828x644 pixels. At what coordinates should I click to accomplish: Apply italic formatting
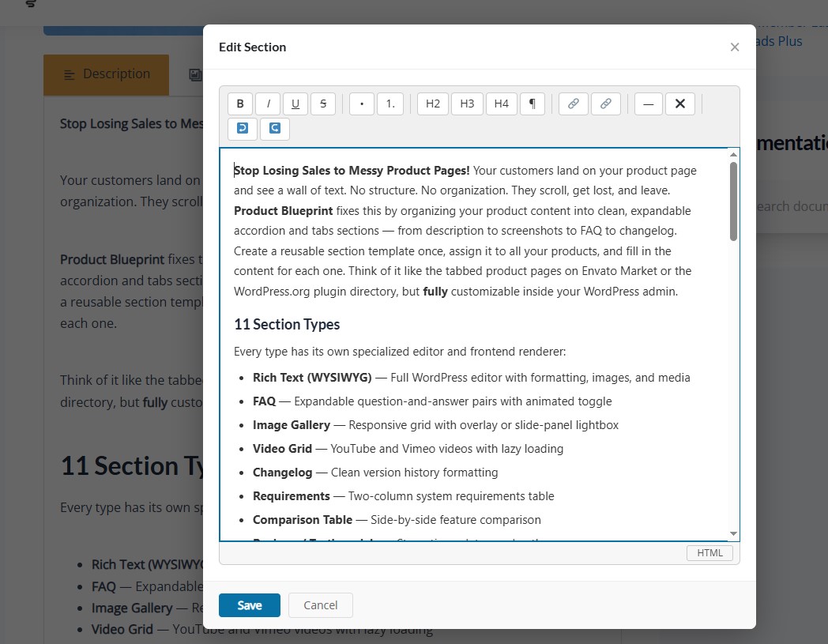click(267, 103)
